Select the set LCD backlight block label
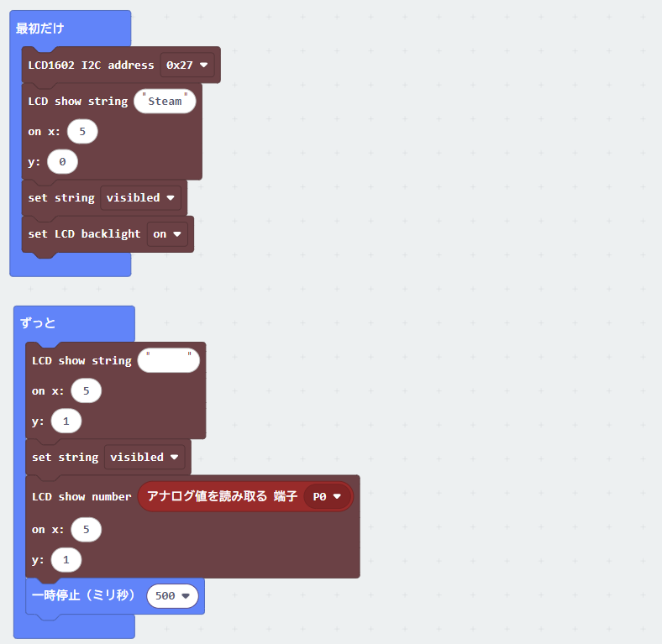This screenshot has height=644, width=662. pyautogui.click(x=84, y=233)
